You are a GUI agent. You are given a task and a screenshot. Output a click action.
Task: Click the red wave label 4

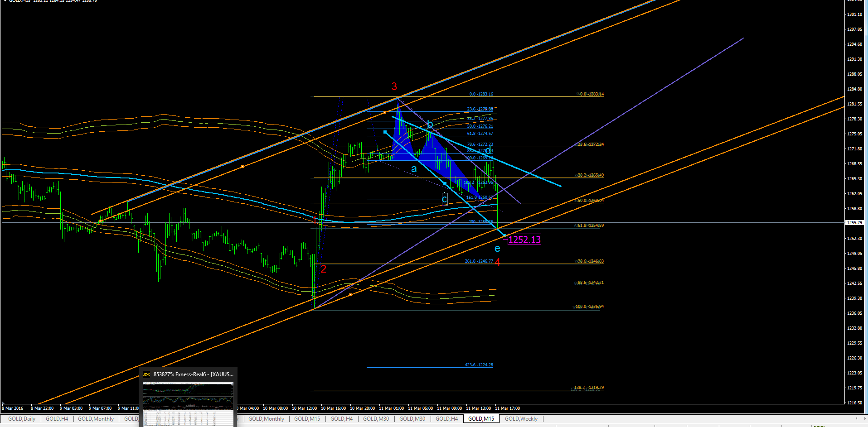tap(498, 262)
